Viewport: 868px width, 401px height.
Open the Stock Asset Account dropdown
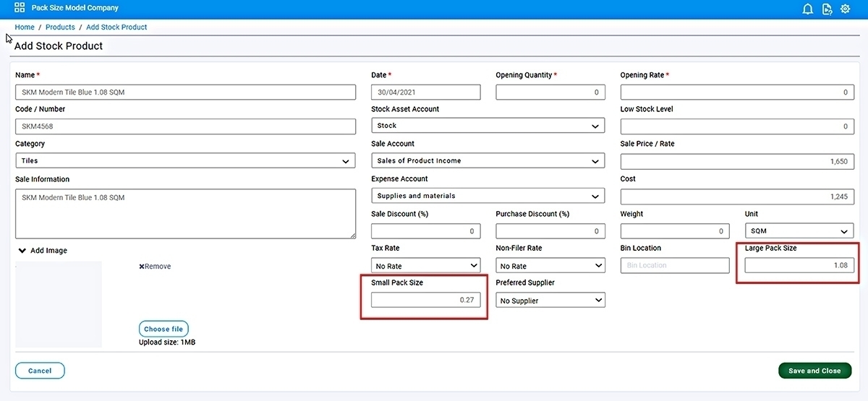click(x=488, y=126)
